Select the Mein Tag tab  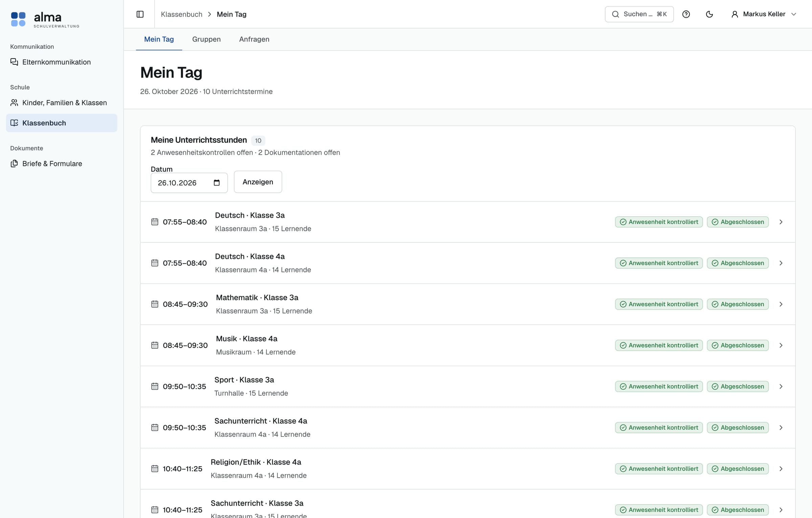[x=159, y=39]
